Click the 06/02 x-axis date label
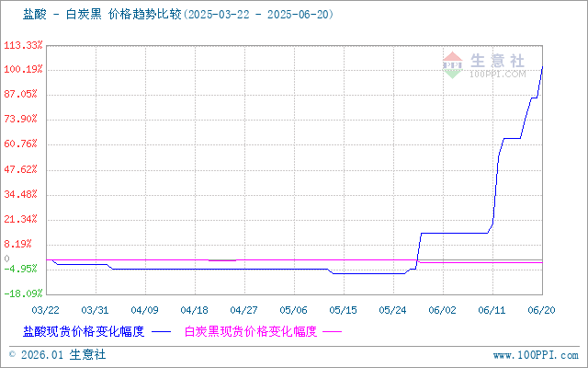 click(442, 310)
